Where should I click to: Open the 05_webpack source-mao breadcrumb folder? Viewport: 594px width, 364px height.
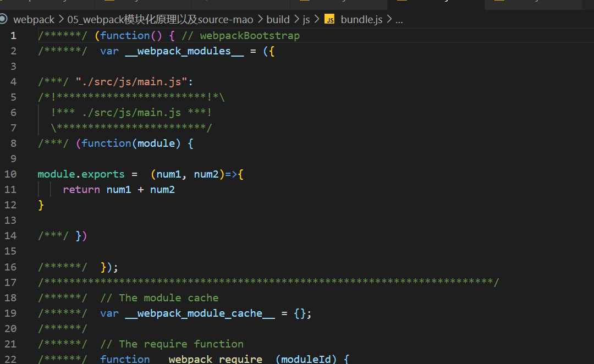[160, 19]
